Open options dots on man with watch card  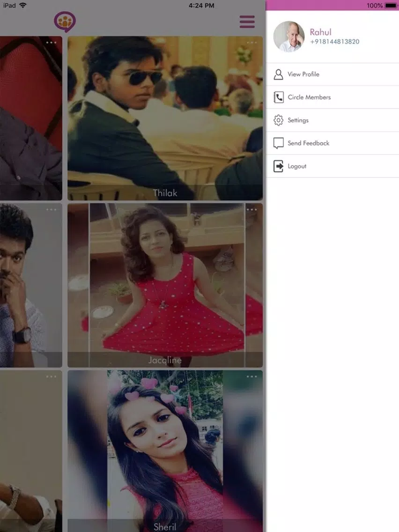51,210
